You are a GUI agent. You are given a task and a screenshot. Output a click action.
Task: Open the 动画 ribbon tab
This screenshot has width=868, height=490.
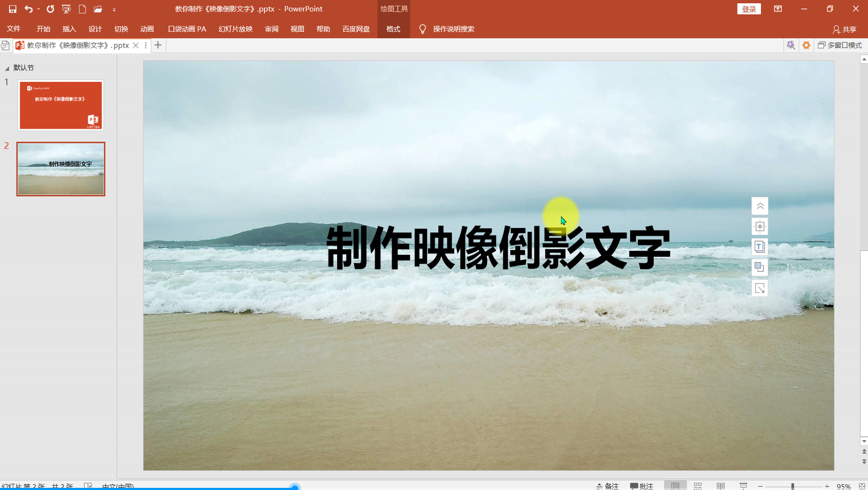[x=147, y=29]
